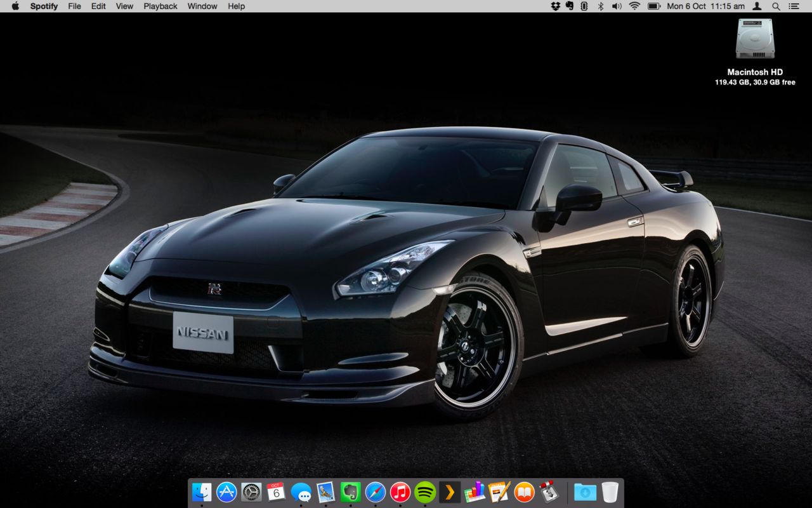The width and height of the screenshot is (812, 508).
Task: Click the Spotlight search magnifier
Action: click(x=776, y=6)
